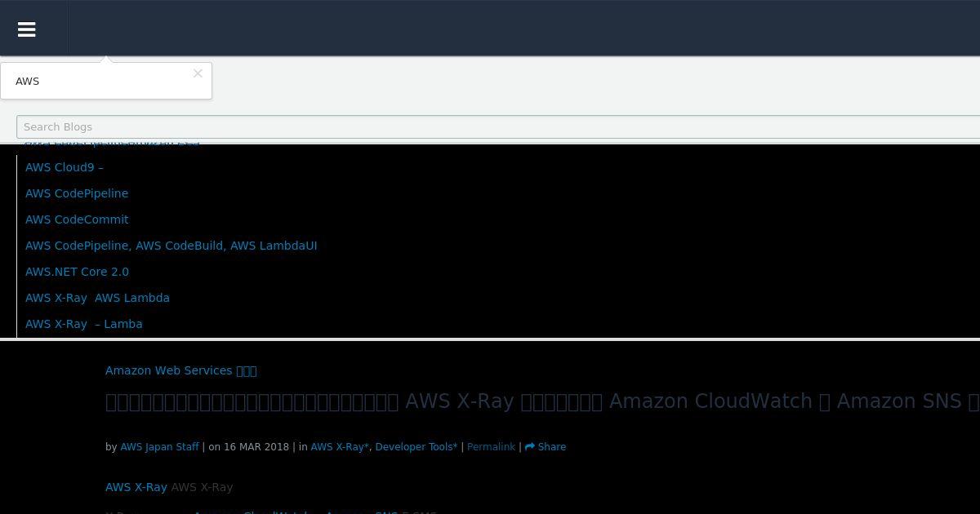Open the Amazon Web Services blog link
The width and height of the screenshot is (980, 514).
point(181,370)
